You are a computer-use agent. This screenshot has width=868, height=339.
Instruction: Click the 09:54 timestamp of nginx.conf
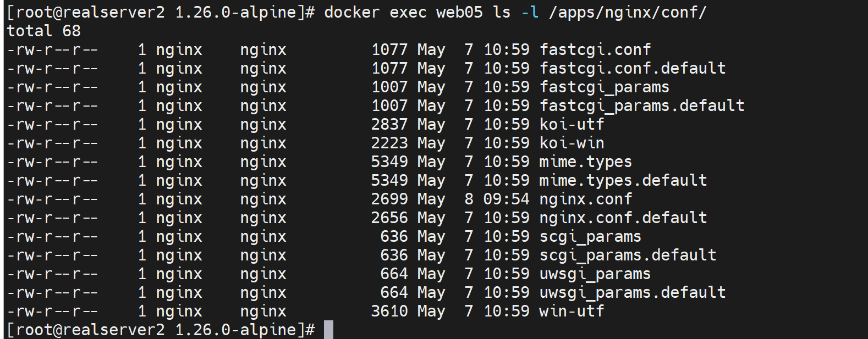(506, 199)
